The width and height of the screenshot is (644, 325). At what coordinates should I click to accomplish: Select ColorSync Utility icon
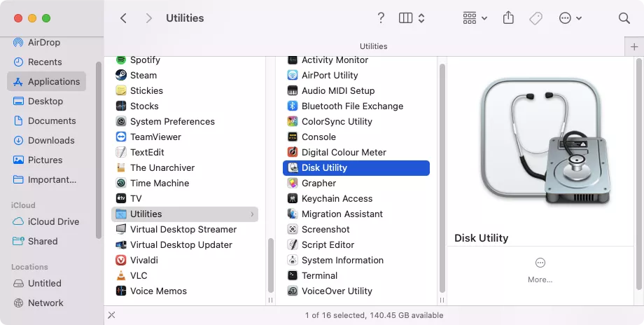tap(293, 121)
